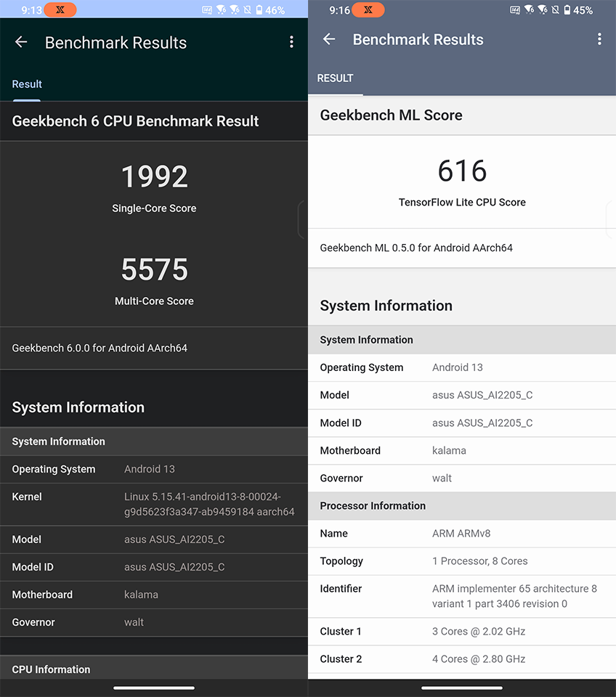Tap 9:16 clock in right status bar

339,10
